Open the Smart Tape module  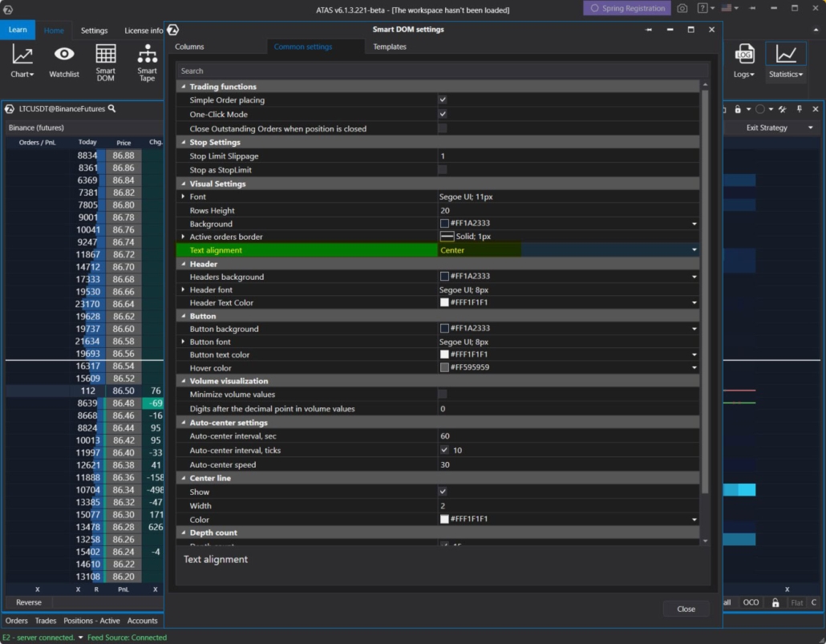click(x=147, y=63)
